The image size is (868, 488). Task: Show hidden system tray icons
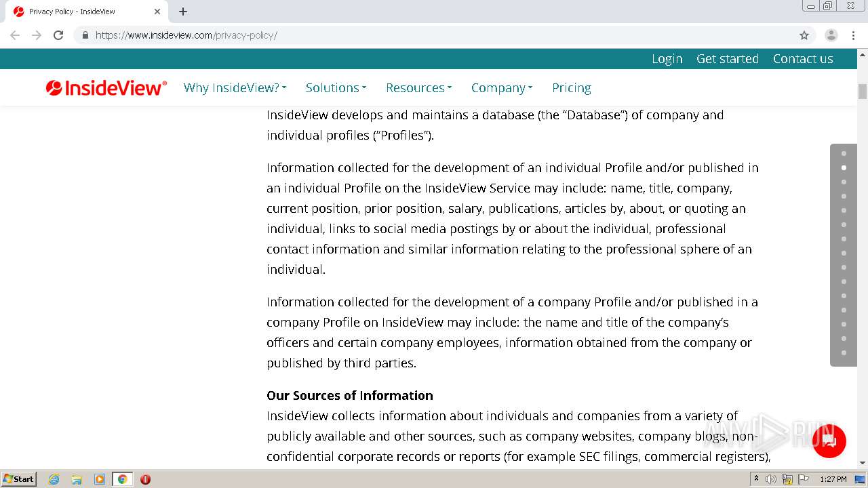(757, 479)
